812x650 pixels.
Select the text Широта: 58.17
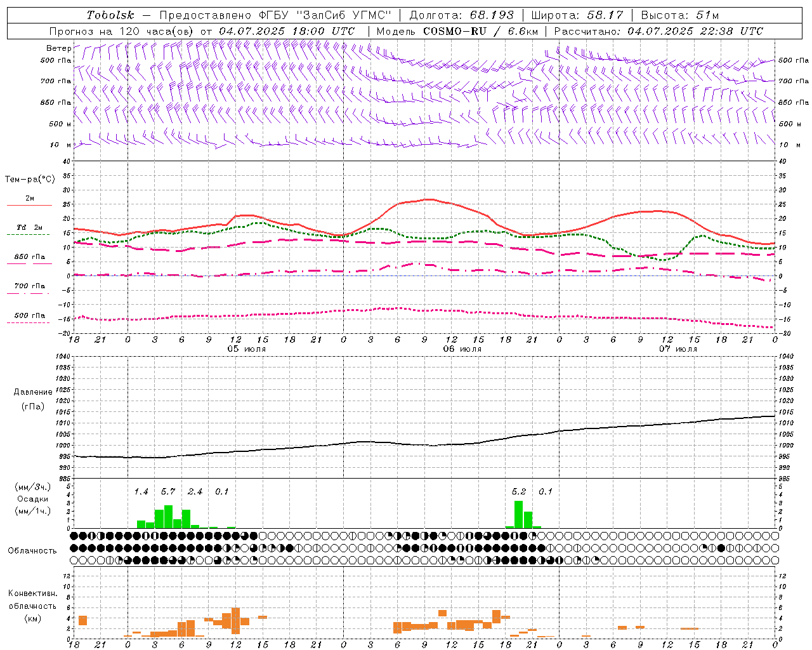click(x=577, y=15)
